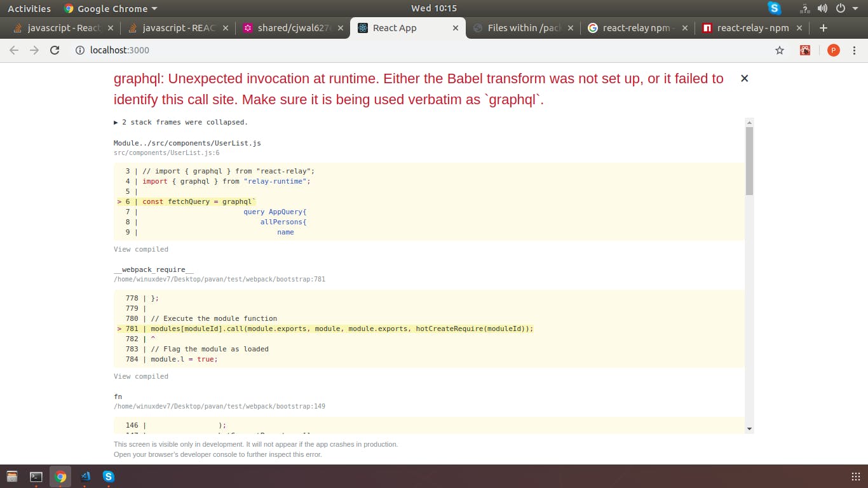
Task: Click the stack trace scrollbar thumb
Action: (x=749, y=161)
